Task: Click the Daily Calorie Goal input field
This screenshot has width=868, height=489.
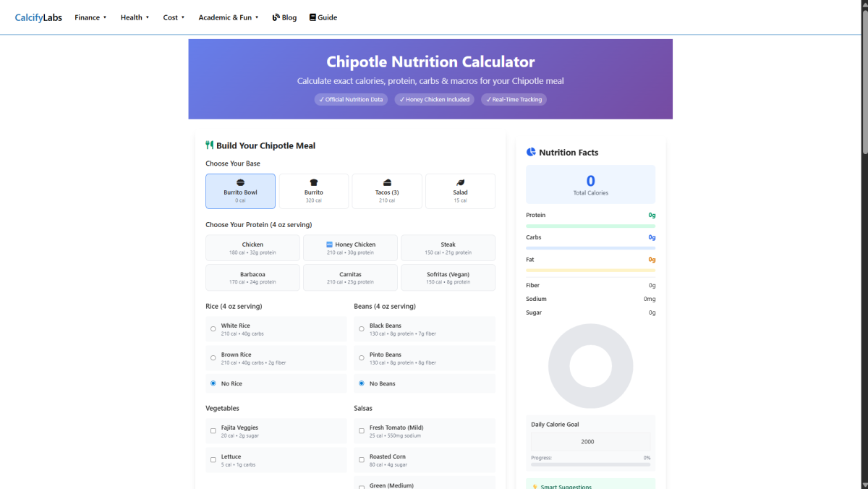Action: [587, 441]
